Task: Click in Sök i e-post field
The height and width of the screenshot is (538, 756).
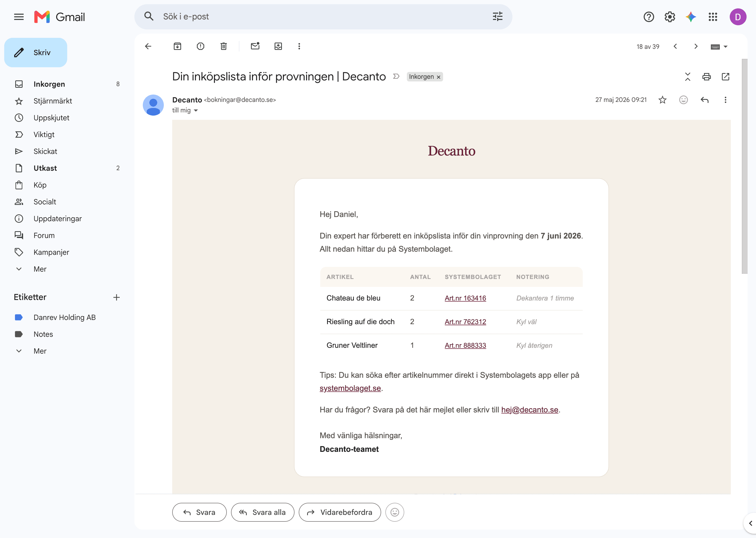Action: point(323,17)
